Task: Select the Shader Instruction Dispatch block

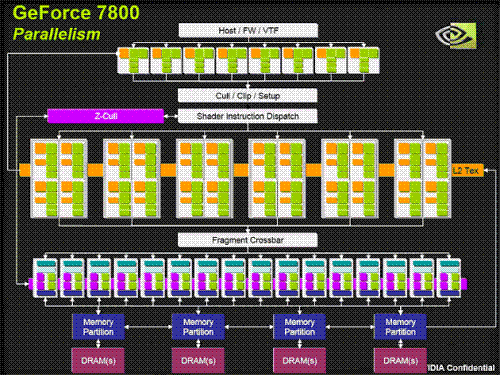Action: 247,116
